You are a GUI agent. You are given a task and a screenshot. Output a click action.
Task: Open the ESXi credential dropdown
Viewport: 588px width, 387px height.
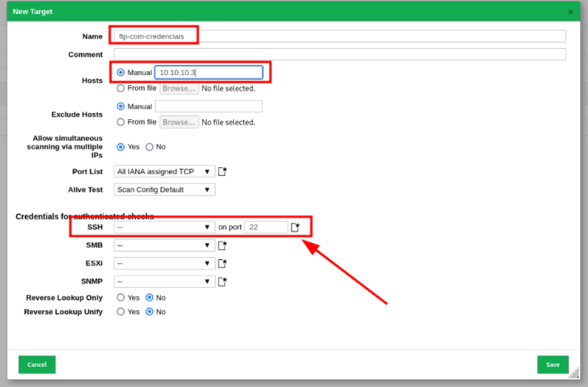click(164, 264)
